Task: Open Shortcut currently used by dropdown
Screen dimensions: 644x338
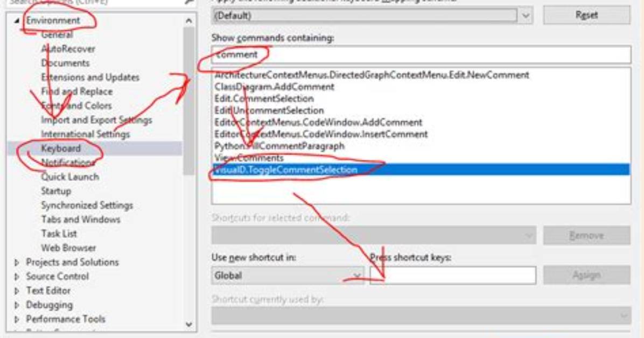Action: coord(421,315)
